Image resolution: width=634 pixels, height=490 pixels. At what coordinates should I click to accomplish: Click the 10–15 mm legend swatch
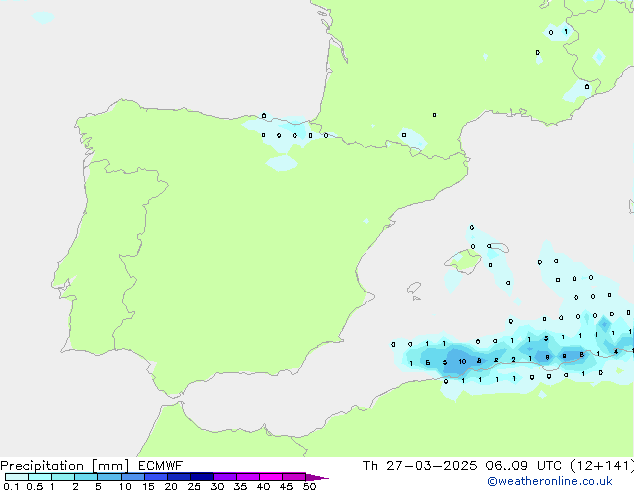(133, 477)
